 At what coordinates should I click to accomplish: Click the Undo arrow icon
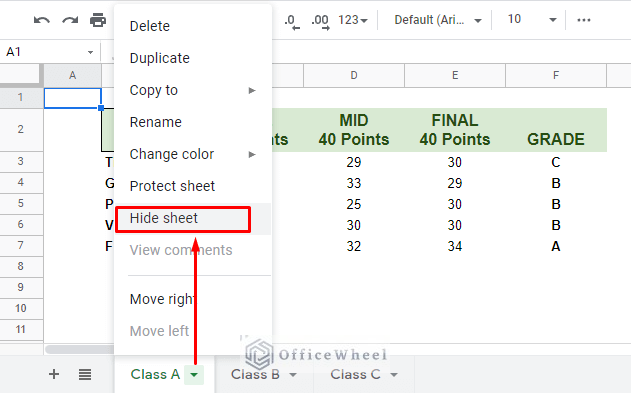click(41, 20)
